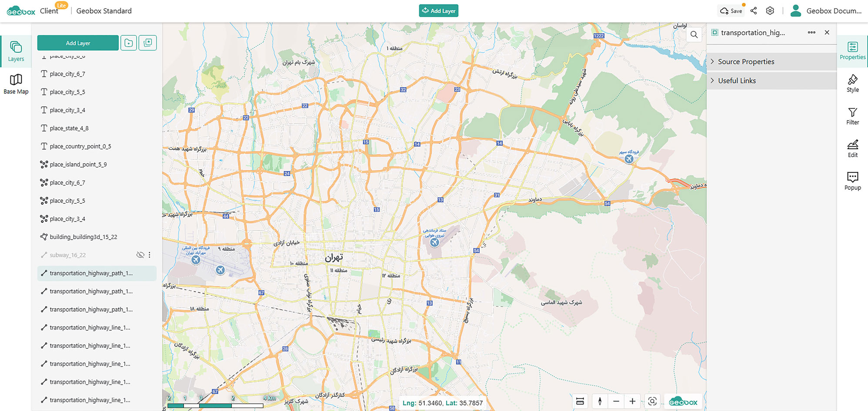Image resolution: width=868 pixels, height=411 pixels.
Task: Open subway_16_22 layer options menu
Action: [x=150, y=255]
